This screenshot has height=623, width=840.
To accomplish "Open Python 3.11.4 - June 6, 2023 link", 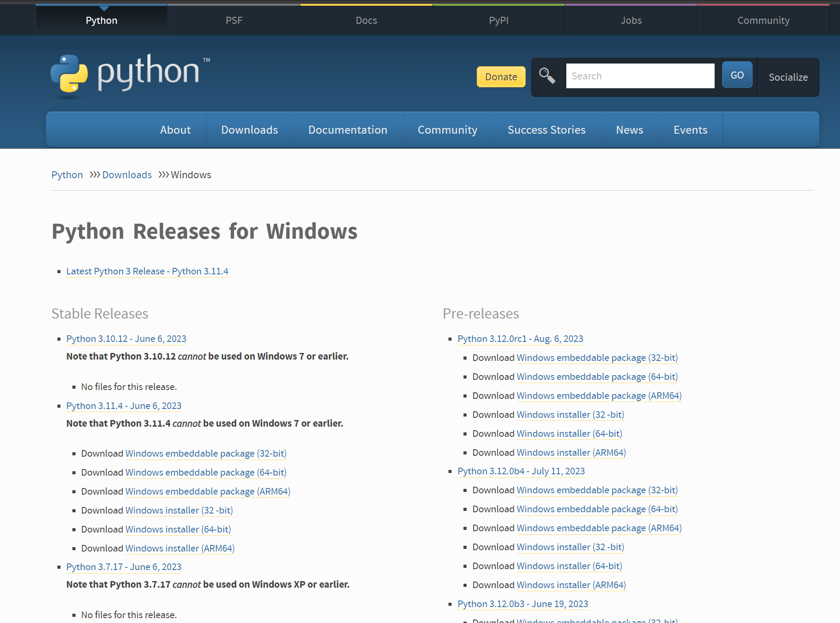I will click(x=124, y=405).
